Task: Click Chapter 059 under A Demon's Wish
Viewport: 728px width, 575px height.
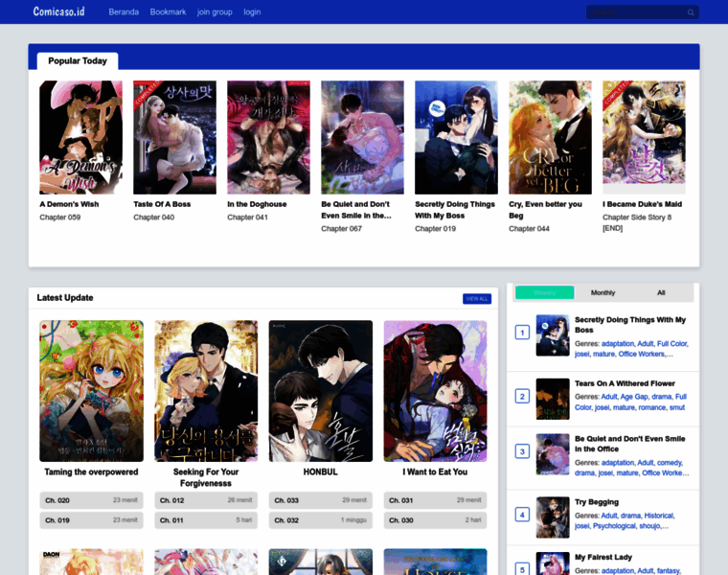Action: click(x=60, y=218)
